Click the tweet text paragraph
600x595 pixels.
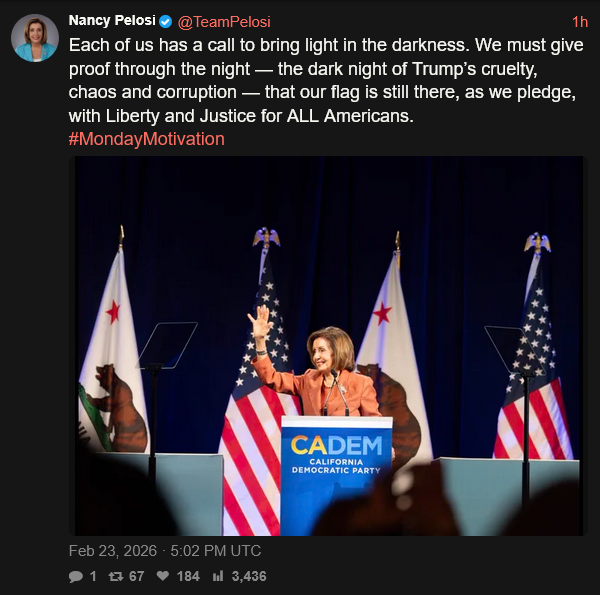[320, 81]
